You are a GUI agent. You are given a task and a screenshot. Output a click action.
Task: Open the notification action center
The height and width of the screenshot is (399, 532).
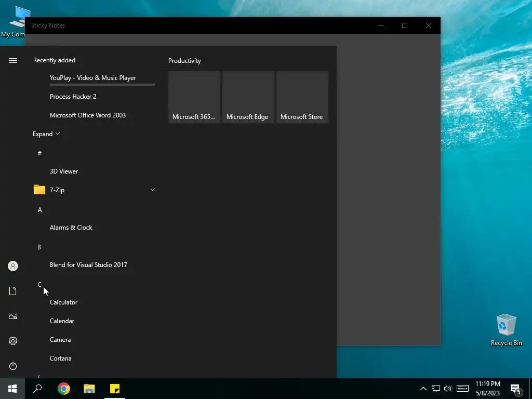[x=516, y=389]
